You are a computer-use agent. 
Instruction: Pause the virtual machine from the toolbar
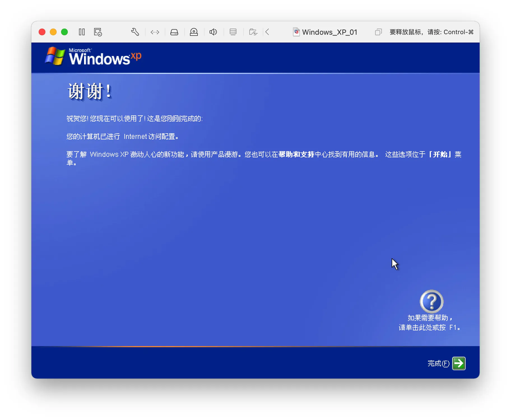[x=82, y=32]
